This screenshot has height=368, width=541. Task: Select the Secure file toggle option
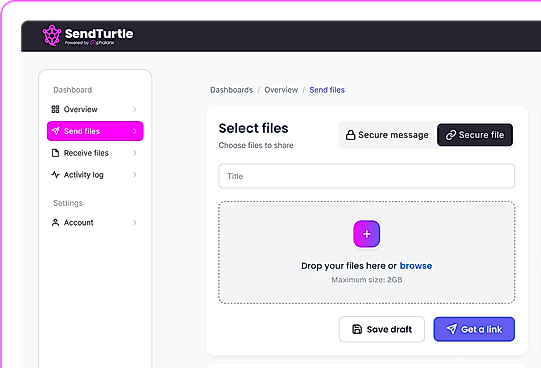(475, 135)
